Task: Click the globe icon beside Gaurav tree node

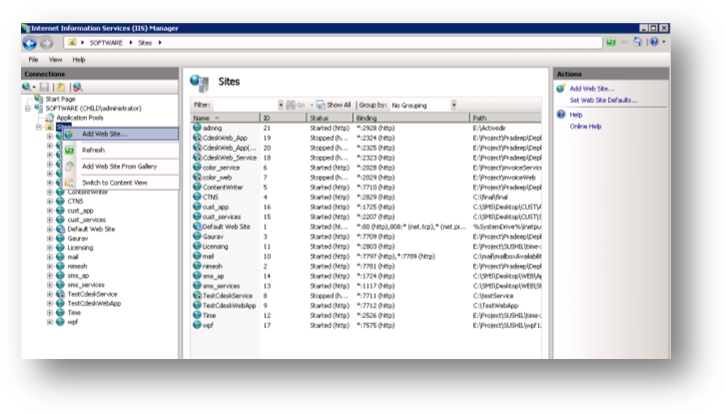Action: point(60,238)
